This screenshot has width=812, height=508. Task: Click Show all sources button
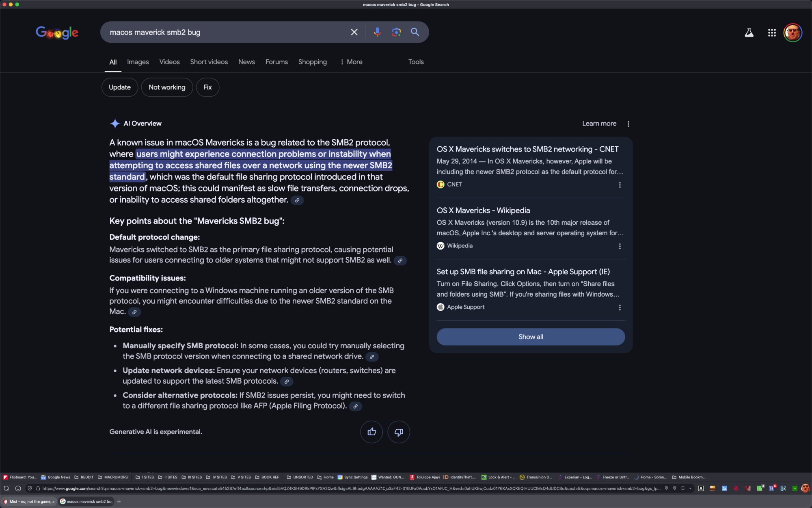(530, 336)
